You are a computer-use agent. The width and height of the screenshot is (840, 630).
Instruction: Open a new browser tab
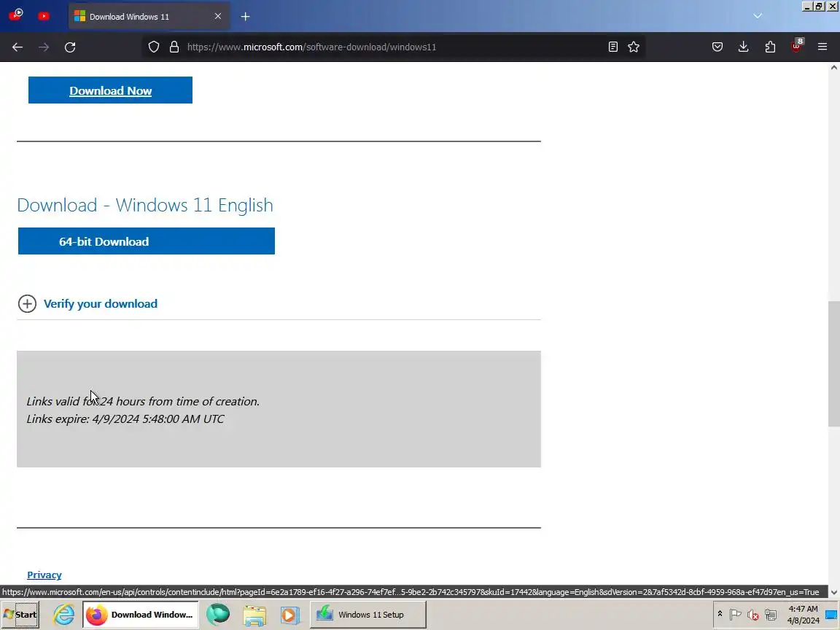point(245,17)
